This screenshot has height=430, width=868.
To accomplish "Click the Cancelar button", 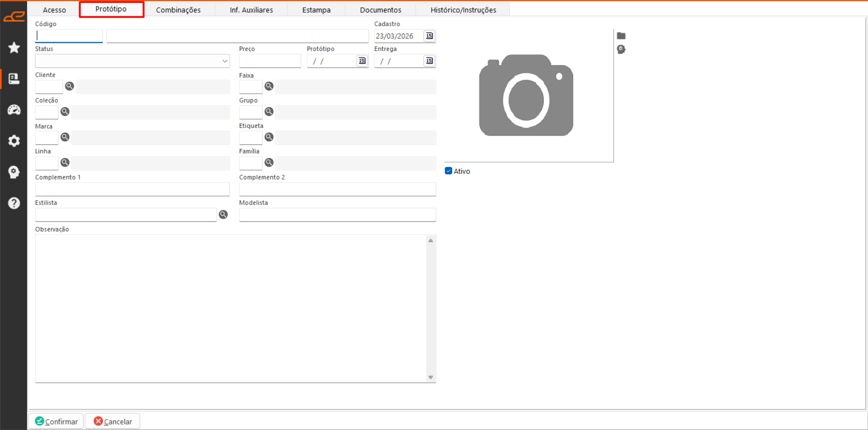I will point(113,421).
